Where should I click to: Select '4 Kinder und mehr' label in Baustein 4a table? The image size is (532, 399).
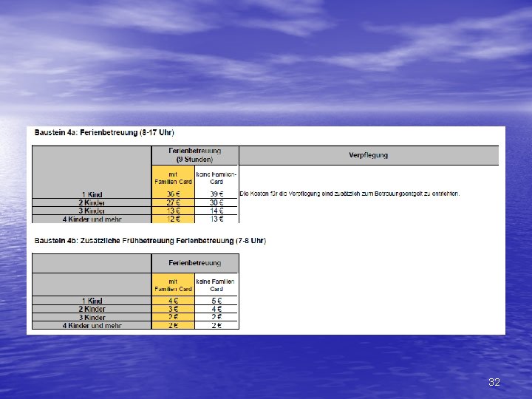(92, 219)
